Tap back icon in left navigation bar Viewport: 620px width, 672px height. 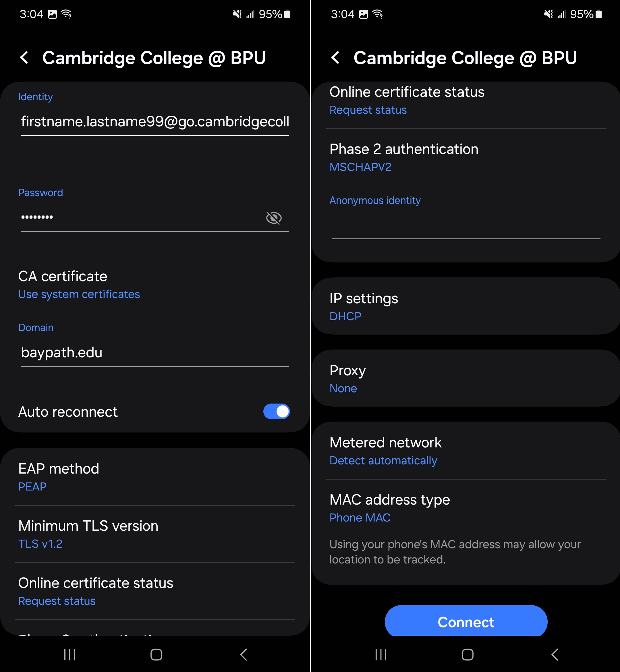pyautogui.click(x=244, y=654)
